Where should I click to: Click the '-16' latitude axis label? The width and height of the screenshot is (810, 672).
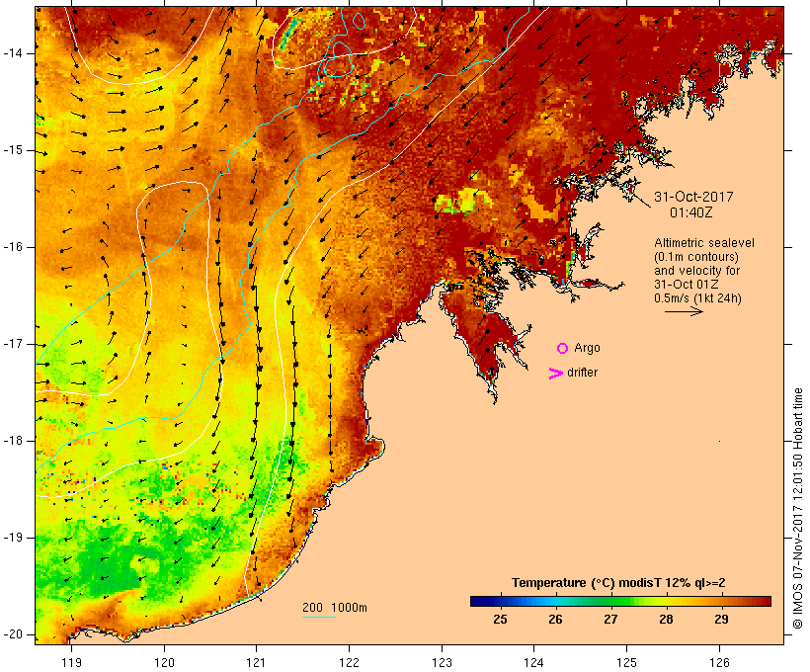tap(12, 247)
